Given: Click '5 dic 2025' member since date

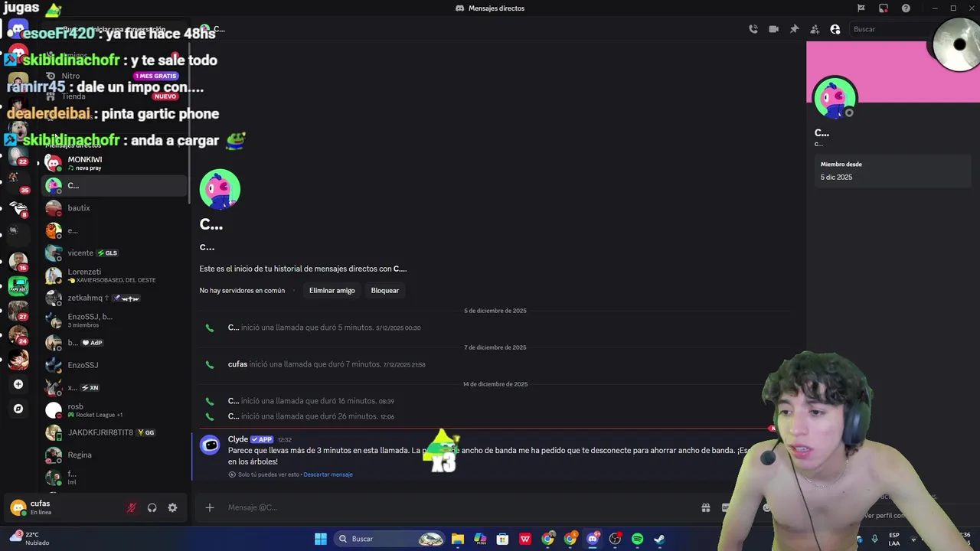Looking at the screenshot, I should [836, 177].
